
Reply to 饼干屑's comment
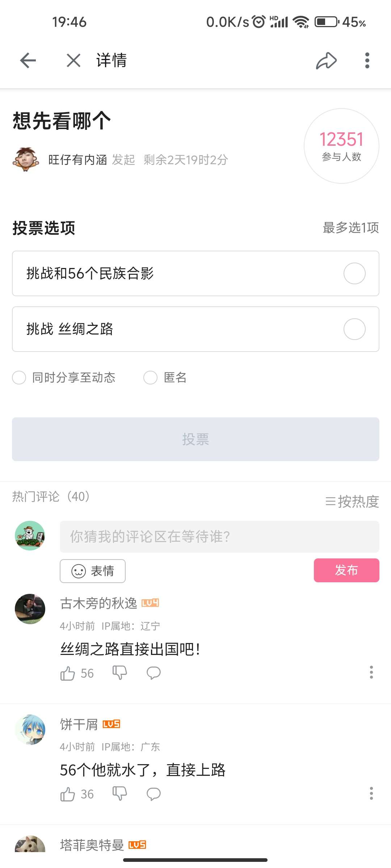(154, 794)
